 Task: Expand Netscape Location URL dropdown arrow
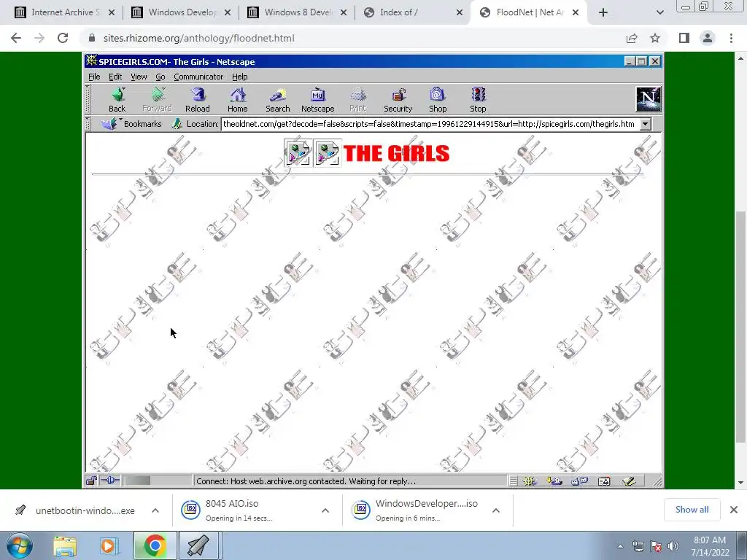[x=645, y=124]
